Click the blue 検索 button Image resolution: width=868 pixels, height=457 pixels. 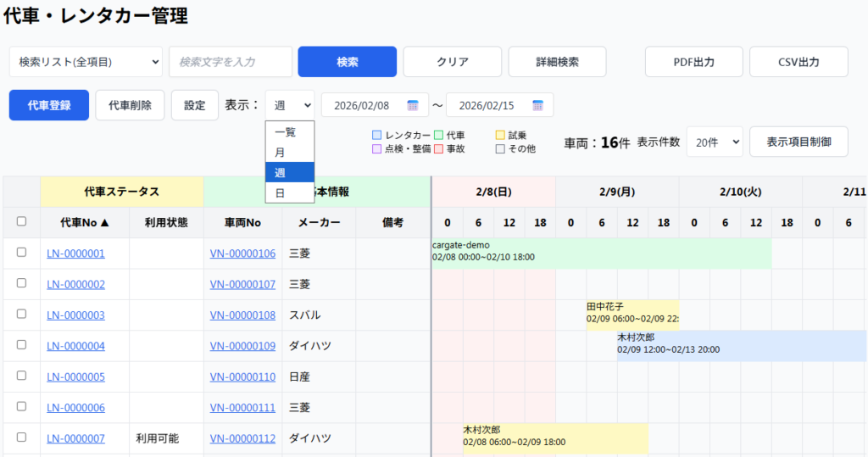point(348,62)
